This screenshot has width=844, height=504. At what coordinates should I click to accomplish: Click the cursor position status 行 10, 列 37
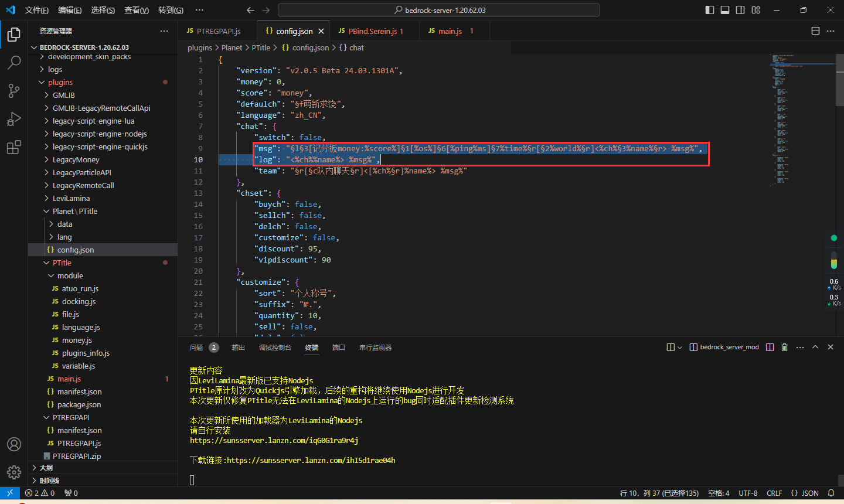659,493
